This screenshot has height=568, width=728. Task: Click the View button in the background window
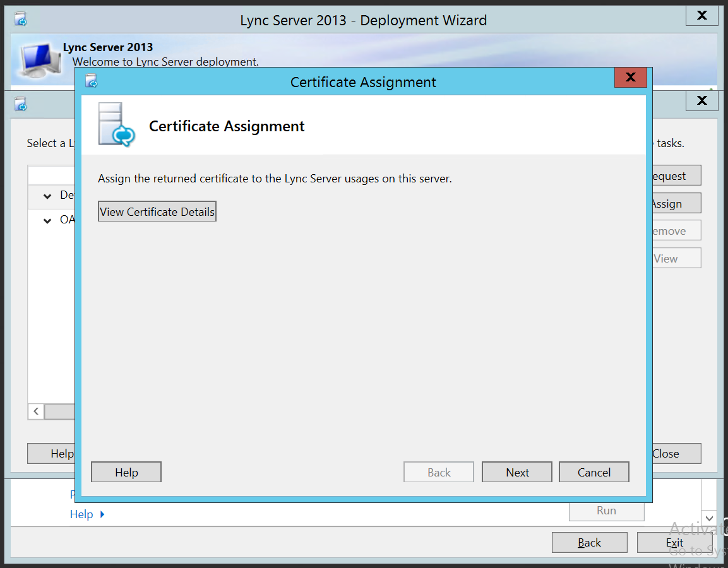676,258
